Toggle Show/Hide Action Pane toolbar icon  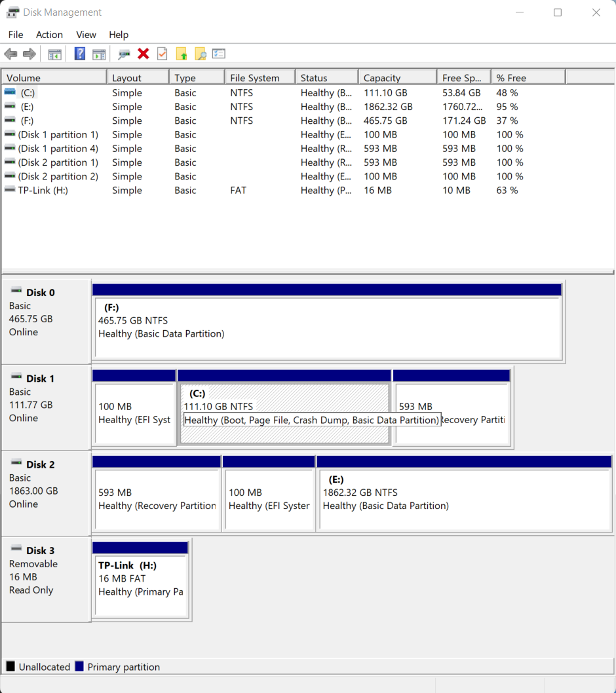coord(99,54)
